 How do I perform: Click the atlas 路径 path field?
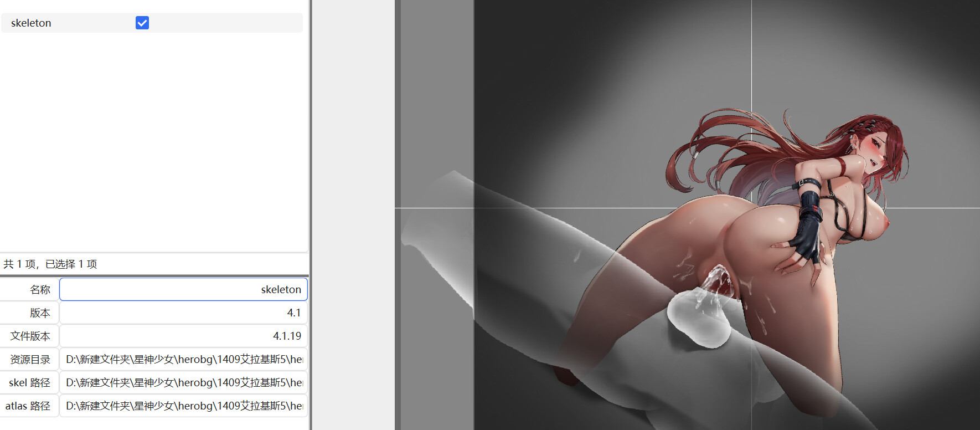(183, 406)
